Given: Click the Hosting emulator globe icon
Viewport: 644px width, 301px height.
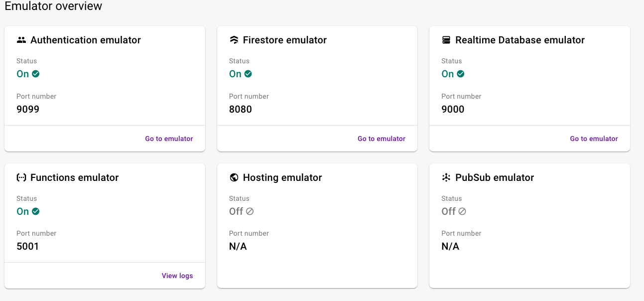Looking at the screenshot, I should pyautogui.click(x=234, y=177).
